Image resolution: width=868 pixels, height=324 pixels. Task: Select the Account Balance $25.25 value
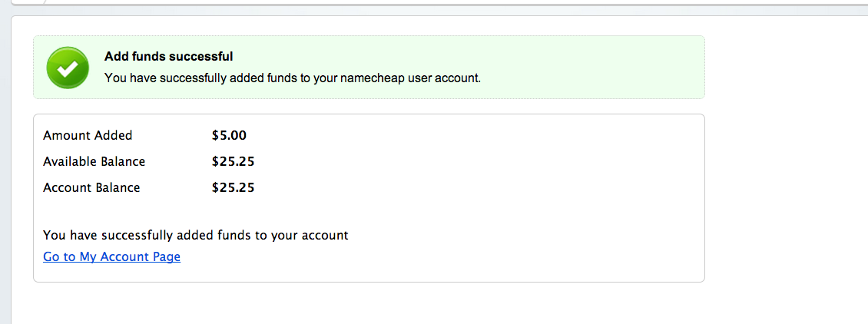233,187
